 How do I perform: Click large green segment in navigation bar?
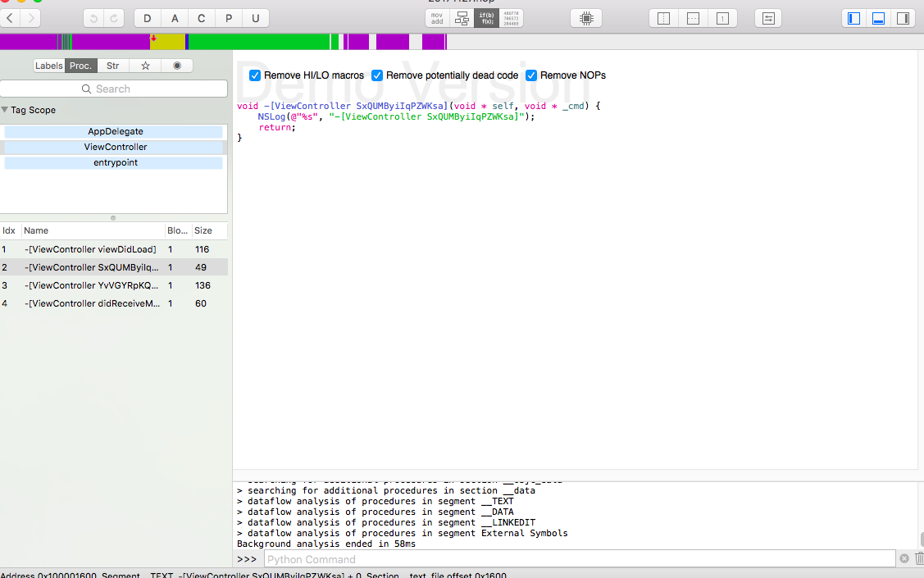click(259, 42)
